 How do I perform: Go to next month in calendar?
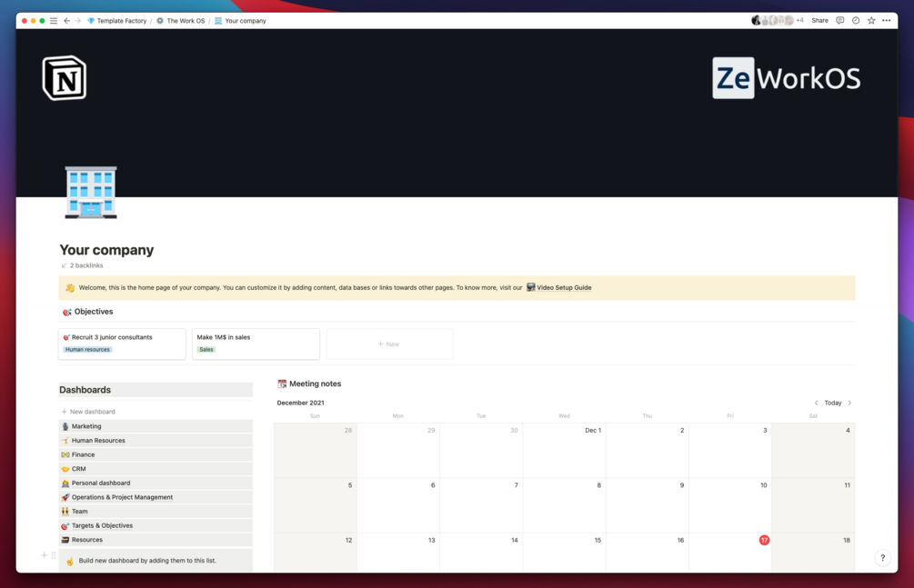(x=849, y=403)
